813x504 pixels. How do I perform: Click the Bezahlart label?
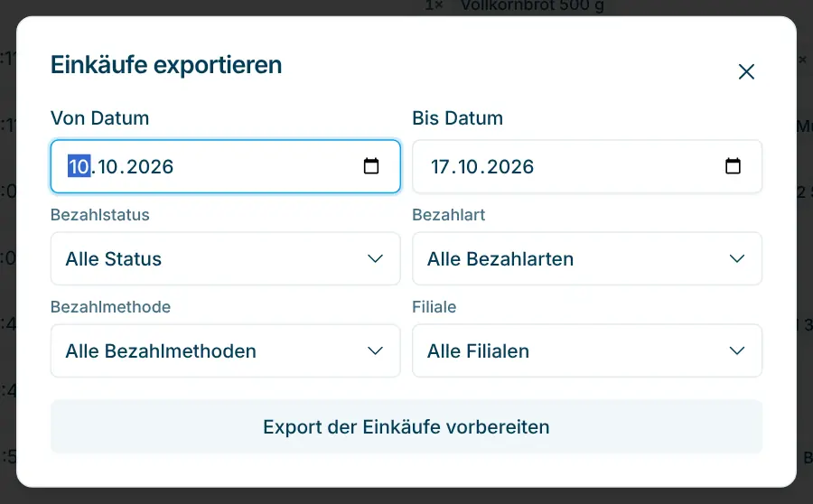click(x=448, y=215)
